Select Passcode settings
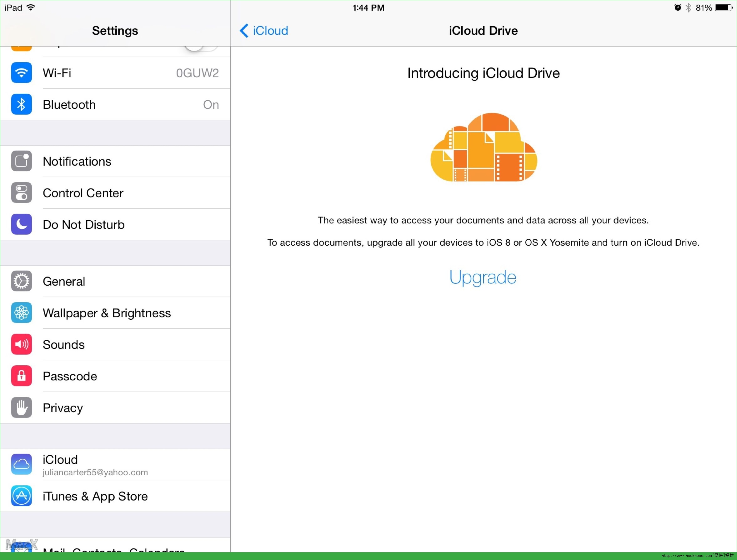Screen dimensions: 737x560 tap(115, 376)
